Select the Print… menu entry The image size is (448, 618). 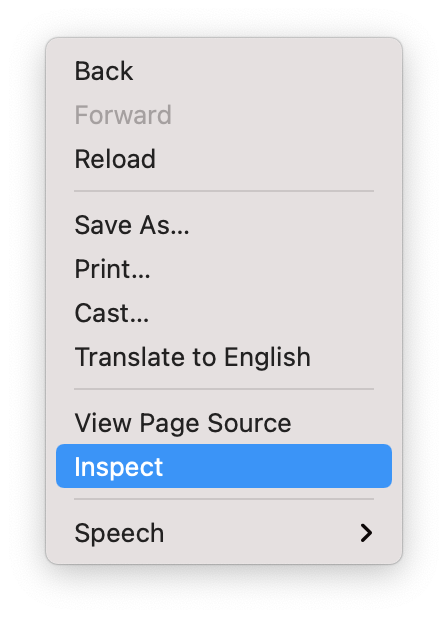224,269
